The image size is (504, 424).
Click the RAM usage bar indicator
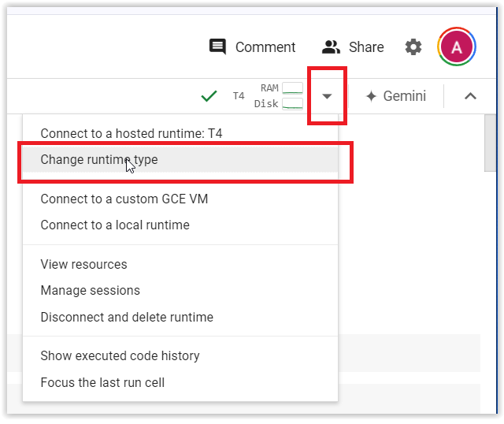tap(292, 87)
